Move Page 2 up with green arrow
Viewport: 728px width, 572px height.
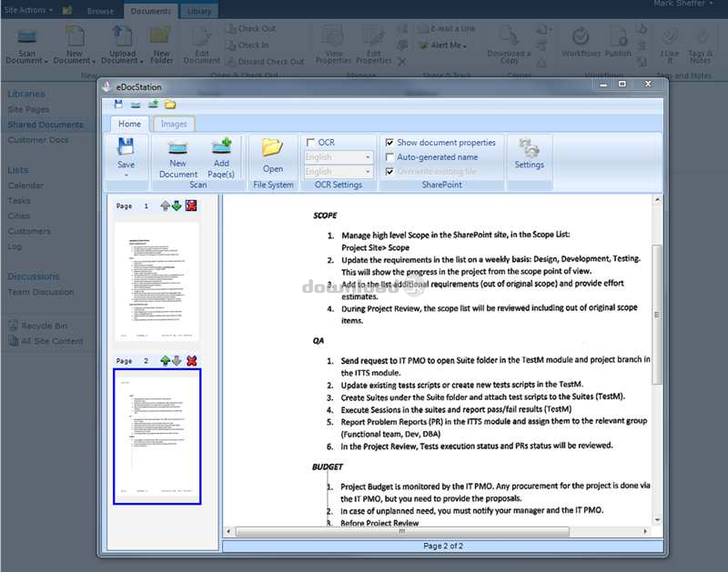tap(165, 360)
